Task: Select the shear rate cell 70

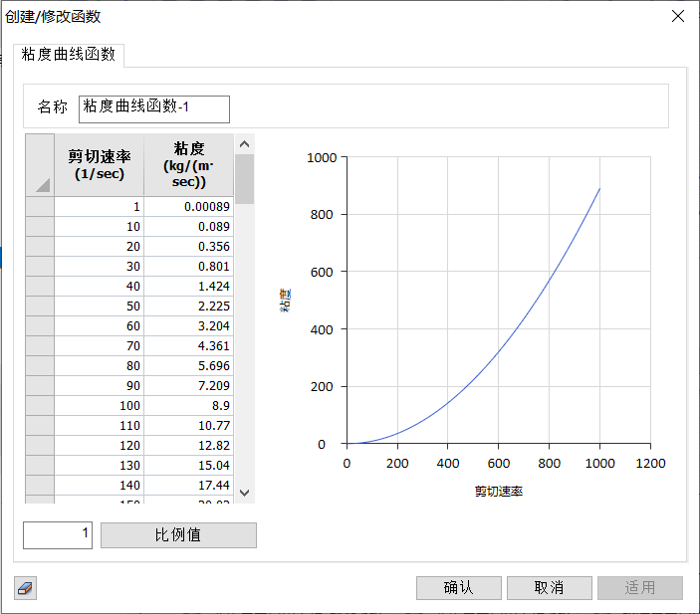Action: click(100, 346)
